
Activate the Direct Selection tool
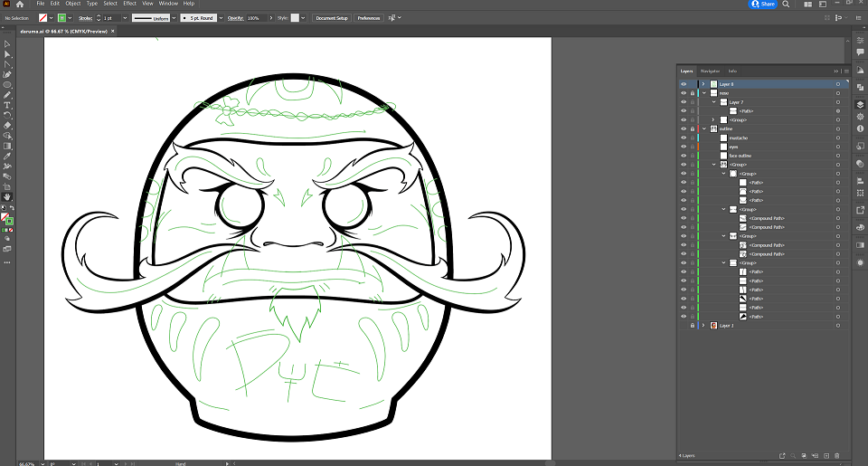coord(7,54)
